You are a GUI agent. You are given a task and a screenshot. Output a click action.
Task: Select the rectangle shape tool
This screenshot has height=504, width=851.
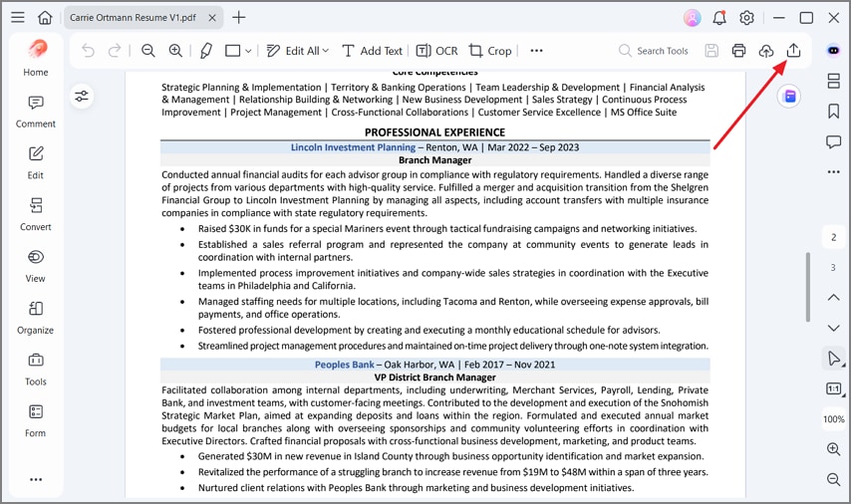point(233,51)
